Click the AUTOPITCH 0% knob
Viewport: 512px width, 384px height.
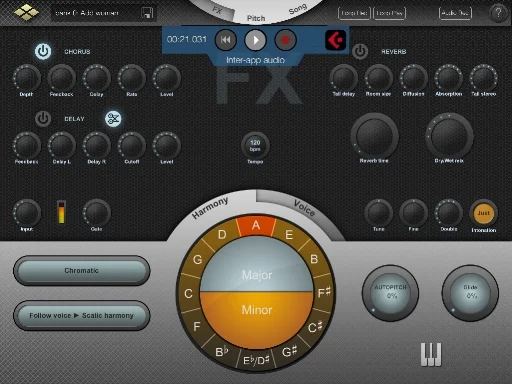390,293
